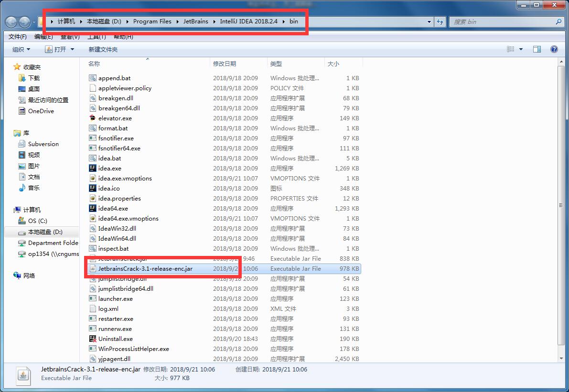The width and height of the screenshot is (569, 392).
Task: Click the append.bat batch file icon
Action: tap(93, 78)
